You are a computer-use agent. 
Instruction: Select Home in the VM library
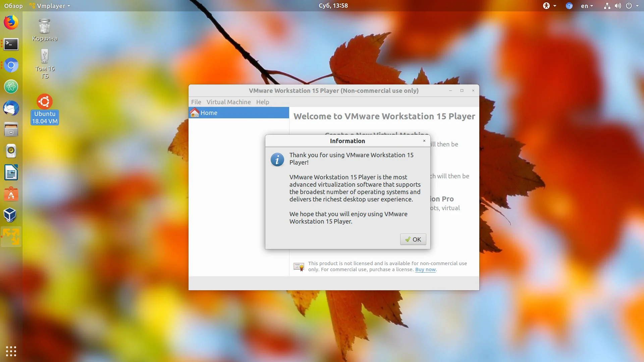[x=209, y=113]
